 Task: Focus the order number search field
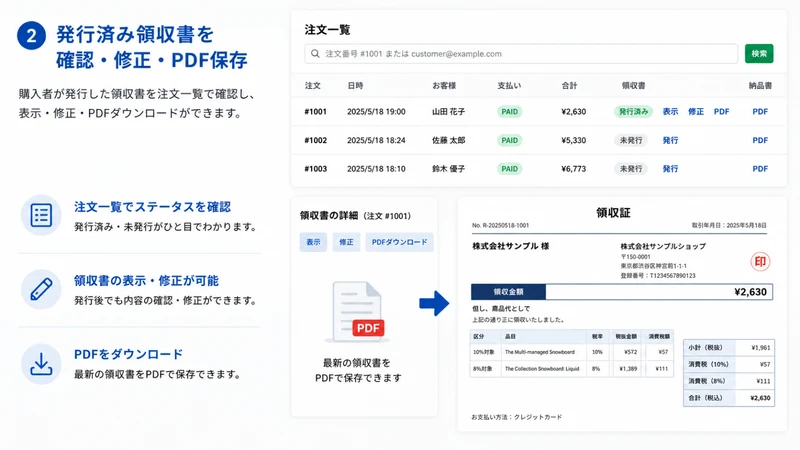coord(521,54)
